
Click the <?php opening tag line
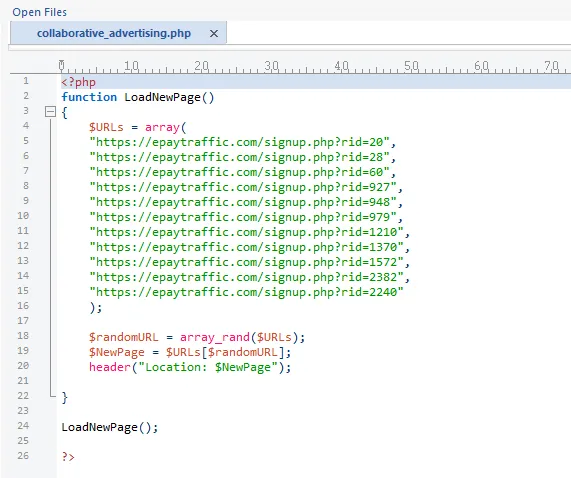[x=78, y=82]
